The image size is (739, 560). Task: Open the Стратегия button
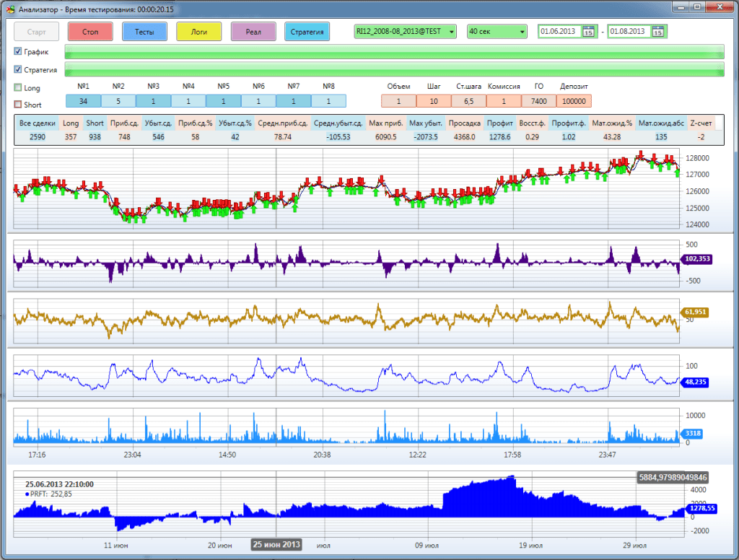(307, 32)
